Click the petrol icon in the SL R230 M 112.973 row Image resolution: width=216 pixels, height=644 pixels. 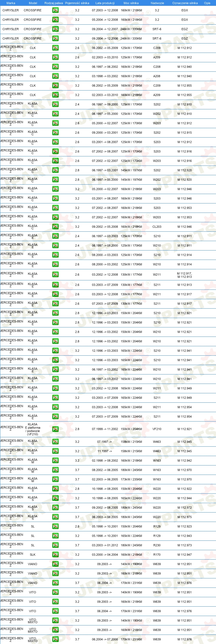55,545
